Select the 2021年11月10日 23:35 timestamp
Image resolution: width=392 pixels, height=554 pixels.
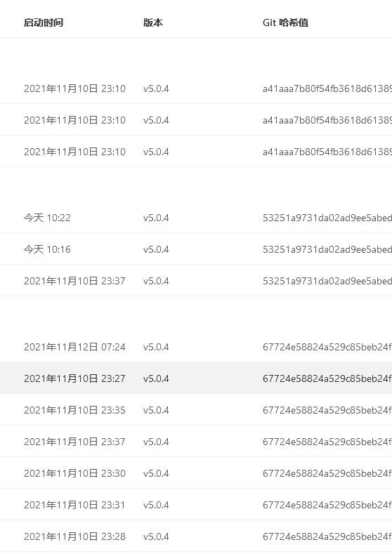point(74,410)
